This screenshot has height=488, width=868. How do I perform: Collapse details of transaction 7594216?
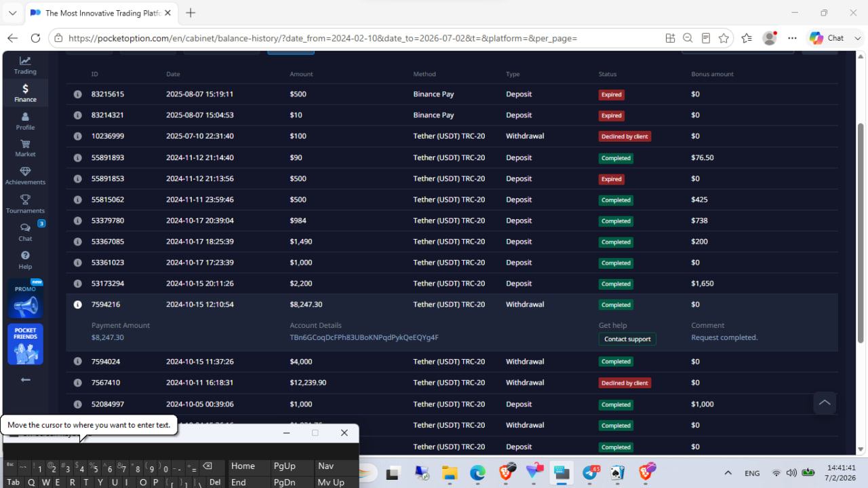pos(77,305)
